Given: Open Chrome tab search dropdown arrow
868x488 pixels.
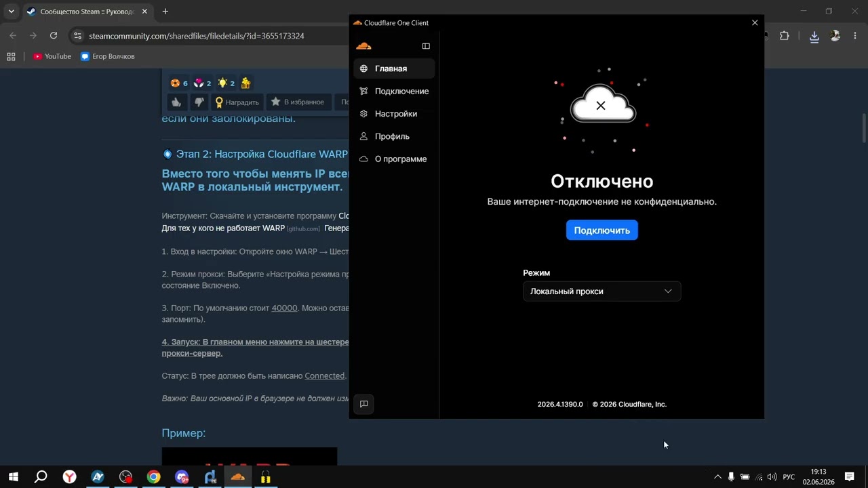Looking at the screenshot, I should [11, 12].
